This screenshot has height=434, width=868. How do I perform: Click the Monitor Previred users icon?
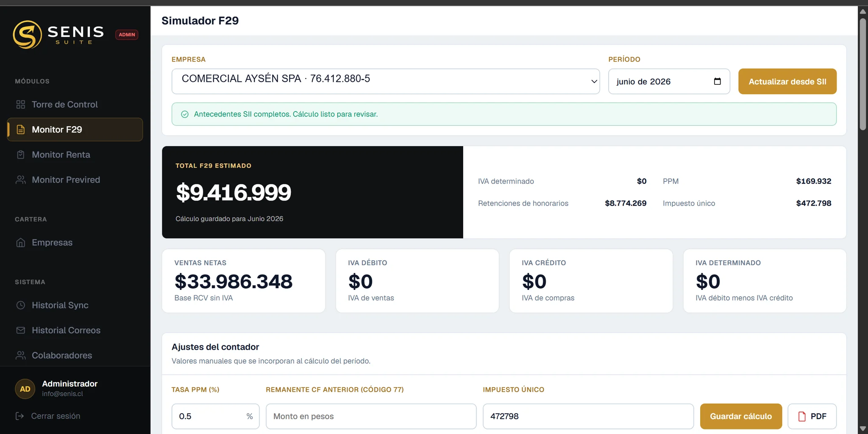tap(20, 180)
